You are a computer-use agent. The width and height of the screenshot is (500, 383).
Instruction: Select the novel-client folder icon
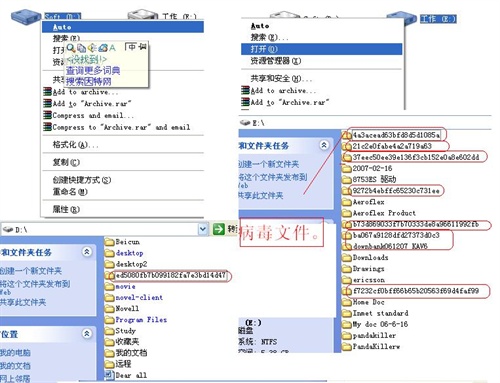[x=110, y=297]
